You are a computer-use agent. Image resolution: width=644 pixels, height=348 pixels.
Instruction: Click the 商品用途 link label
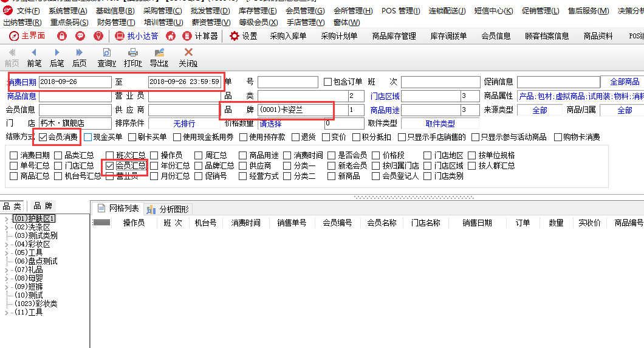point(385,110)
